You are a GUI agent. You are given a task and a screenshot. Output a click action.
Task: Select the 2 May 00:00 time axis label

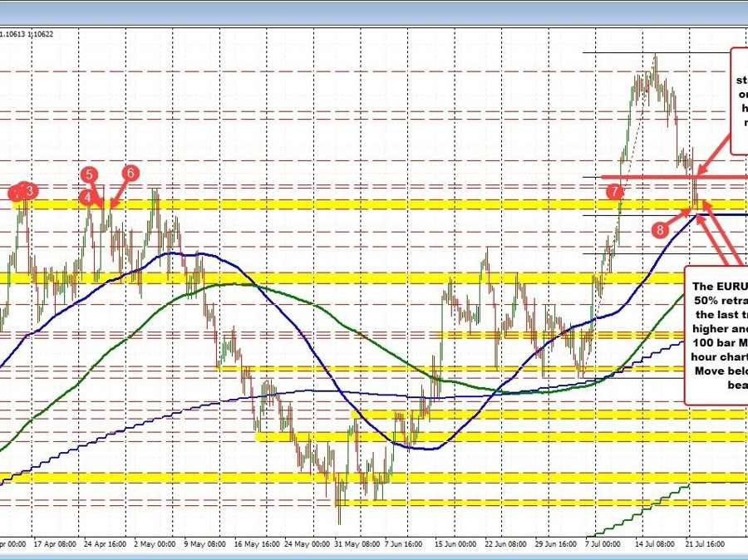coord(156,544)
